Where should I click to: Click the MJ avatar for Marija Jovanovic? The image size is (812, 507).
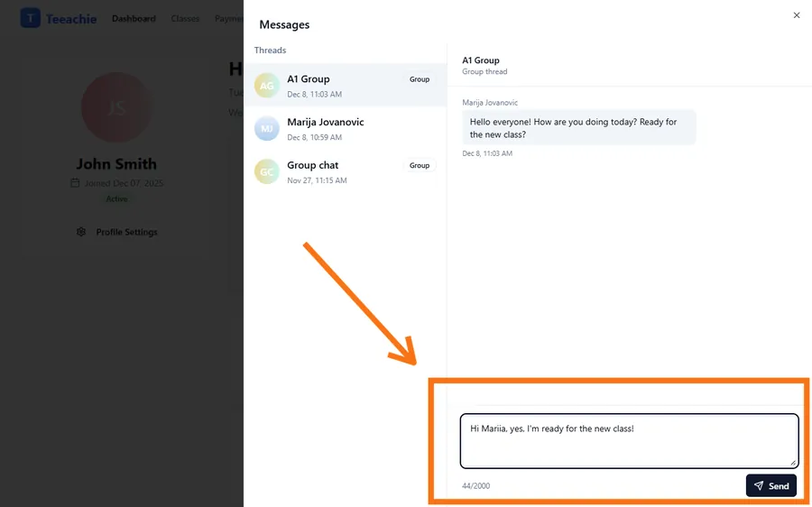point(267,129)
